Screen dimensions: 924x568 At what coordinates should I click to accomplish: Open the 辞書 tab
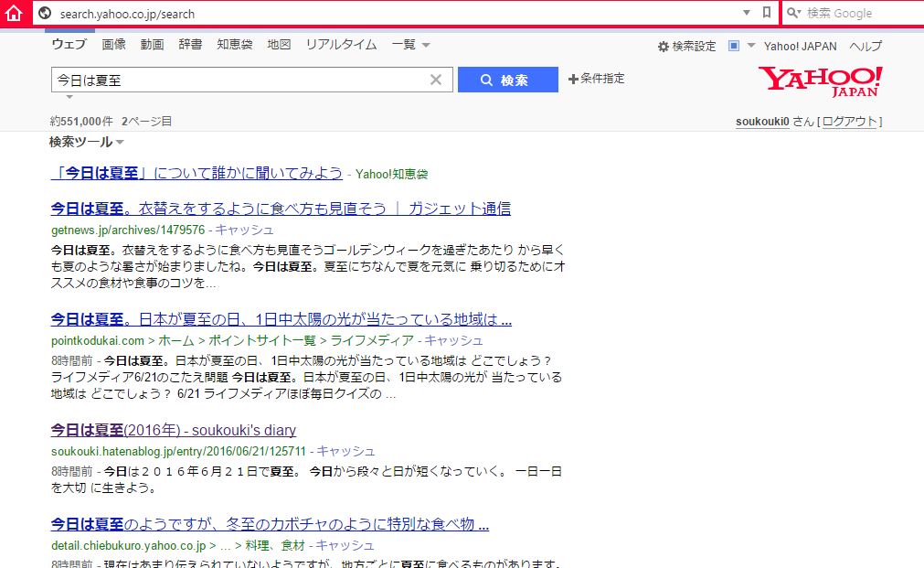coord(190,44)
